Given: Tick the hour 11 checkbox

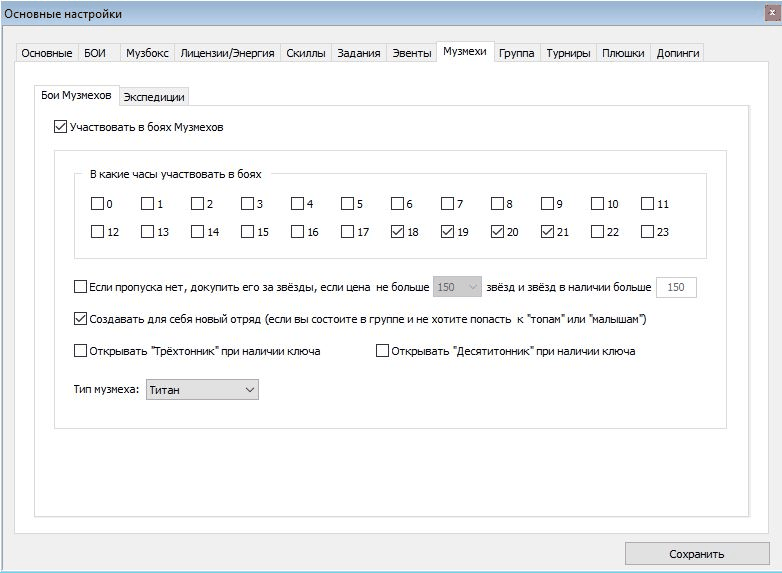Looking at the screenshot, I should click(647, 203).
